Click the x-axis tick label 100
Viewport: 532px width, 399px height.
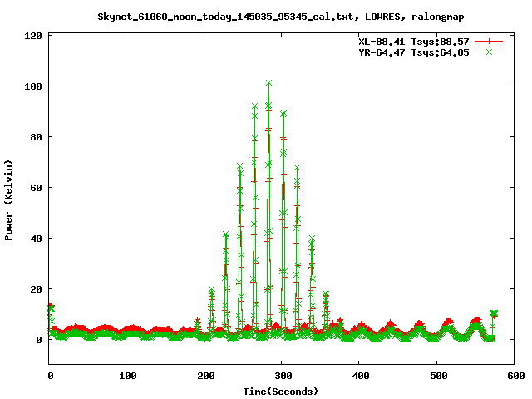click(126, 377)
